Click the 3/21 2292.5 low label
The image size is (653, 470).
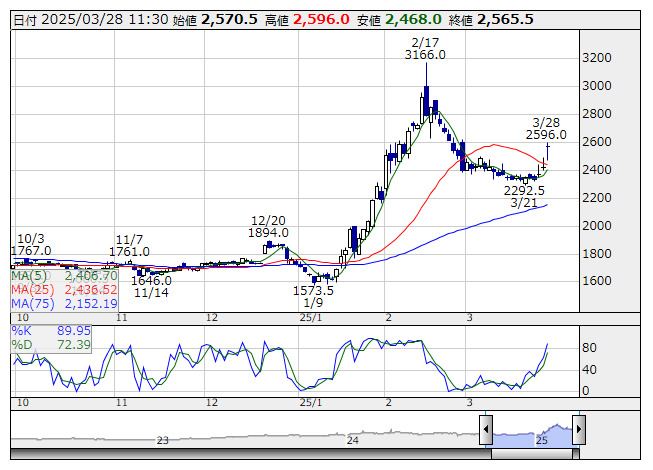524,196
